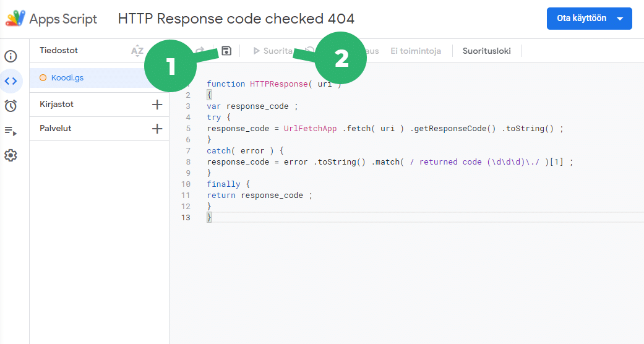This screenshot has height=344, width=644.
Task: Click the Tiedostot files header
Action: click(58, 51)
